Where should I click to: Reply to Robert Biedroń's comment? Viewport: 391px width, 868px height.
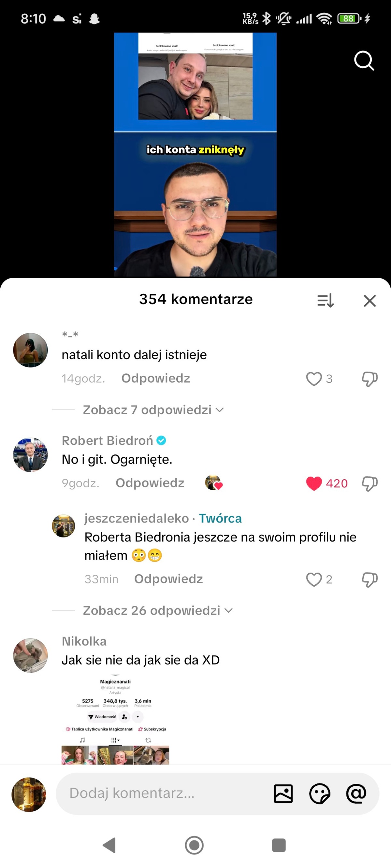pos(150,483)
